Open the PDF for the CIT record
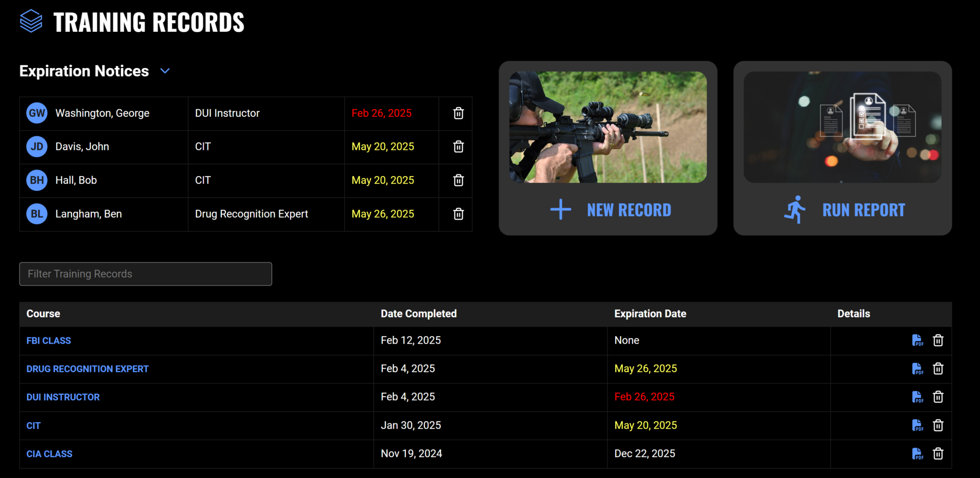The height and width of the screenshot is (478, 980). pyautogui.click(x=917, y=425)
